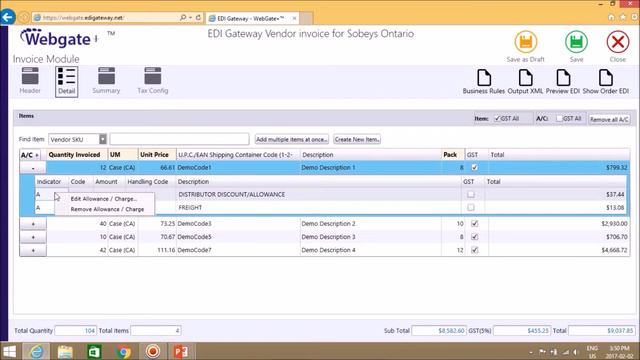Open the Vendor SKU find-item dropdown

[x=102, y=139]
